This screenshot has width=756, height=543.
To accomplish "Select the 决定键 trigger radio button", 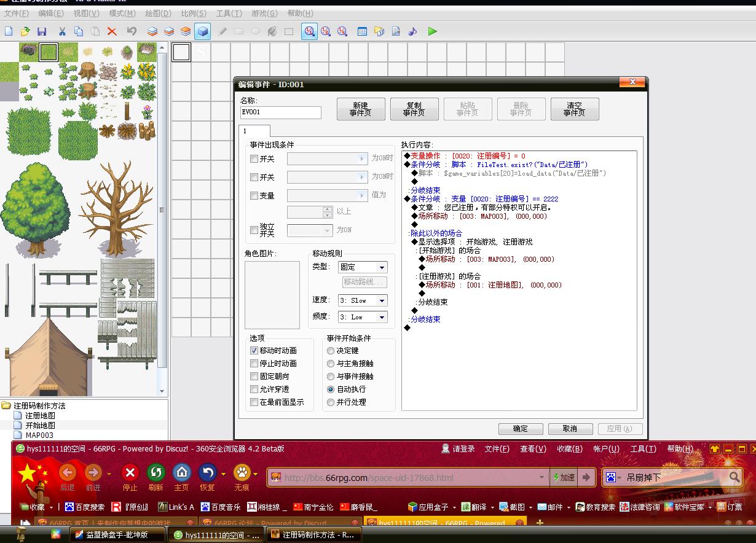I will (331, 351).
